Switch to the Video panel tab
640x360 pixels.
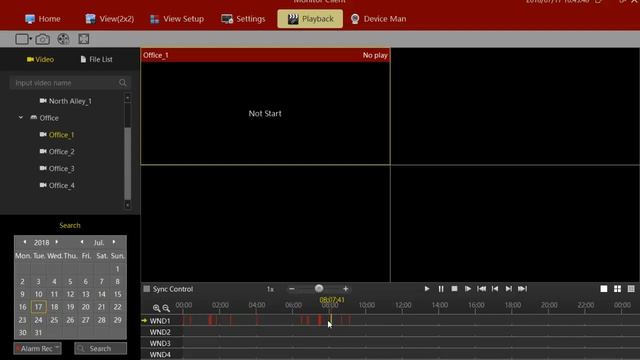(x=40, y=59)
